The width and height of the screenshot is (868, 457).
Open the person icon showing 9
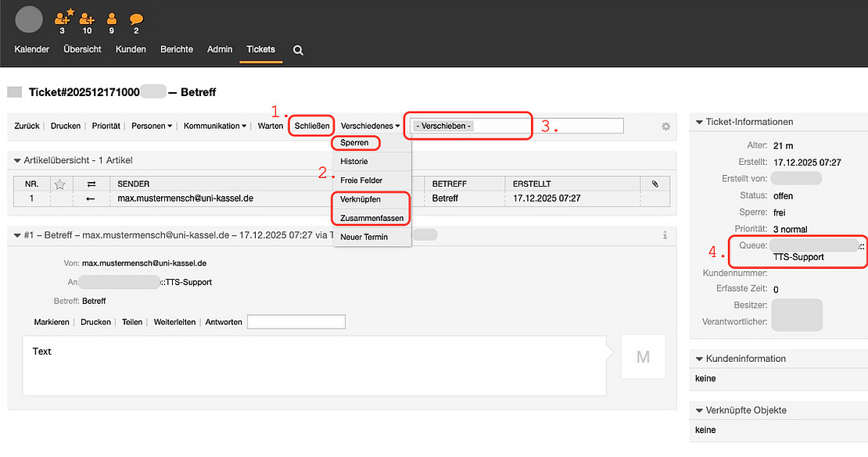[112, 18]
